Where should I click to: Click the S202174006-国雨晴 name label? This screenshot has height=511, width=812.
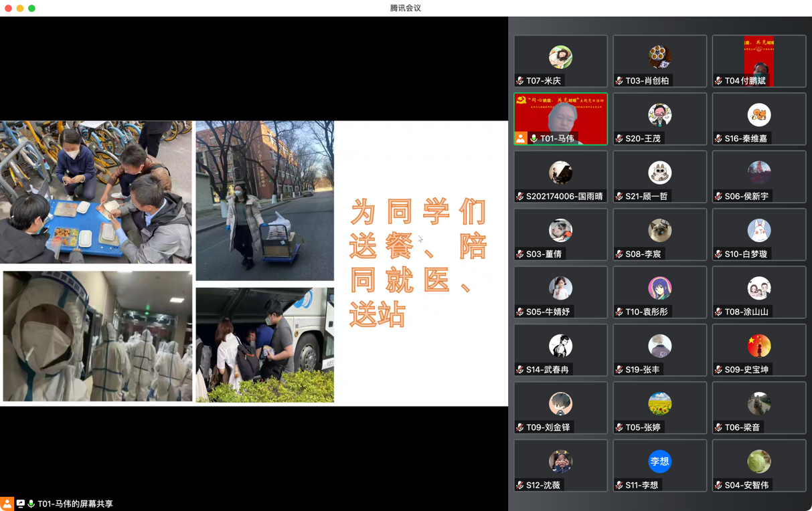pyautogui.click(x=564, y=197)
